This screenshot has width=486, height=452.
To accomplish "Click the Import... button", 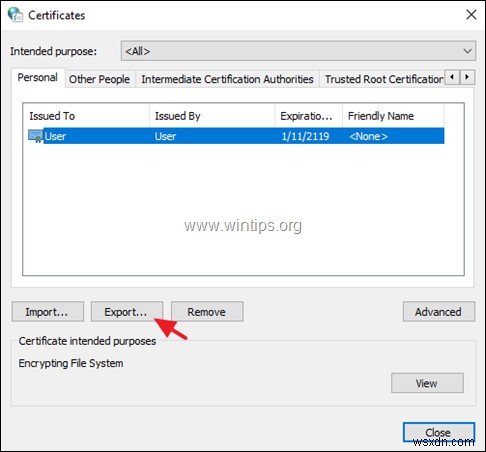I will coord(48,312).
